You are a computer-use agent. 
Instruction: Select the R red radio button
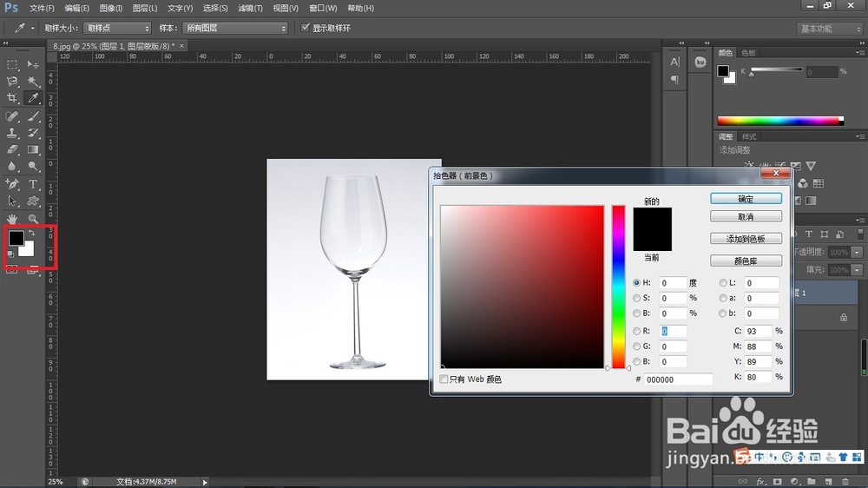636,331
